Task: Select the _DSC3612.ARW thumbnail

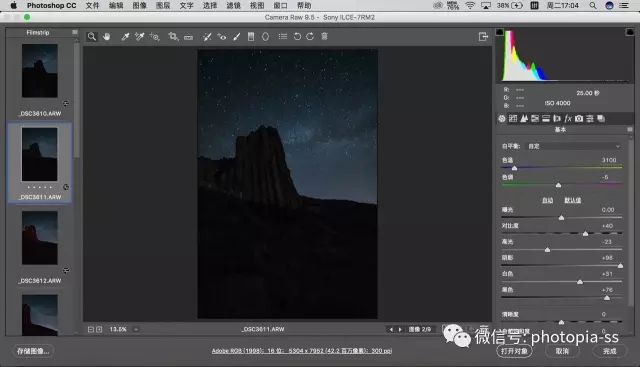Action: [x=40, y=238]
